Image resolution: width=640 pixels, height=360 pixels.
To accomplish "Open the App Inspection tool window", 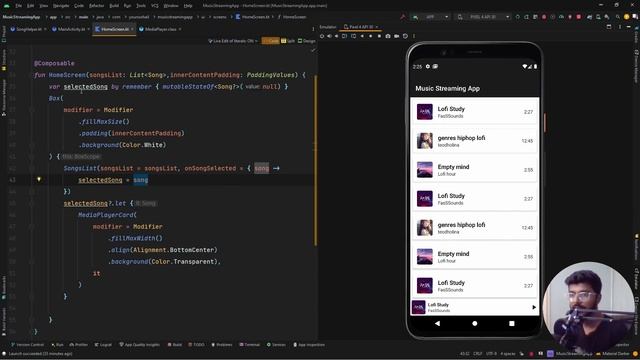I will pos(309,344).
